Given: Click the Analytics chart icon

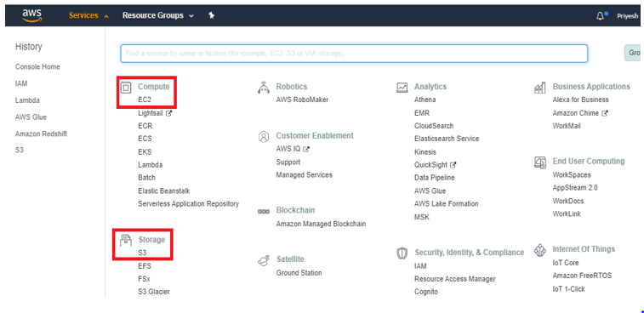Looking at the screenshot, I should (x=402, y=88).
